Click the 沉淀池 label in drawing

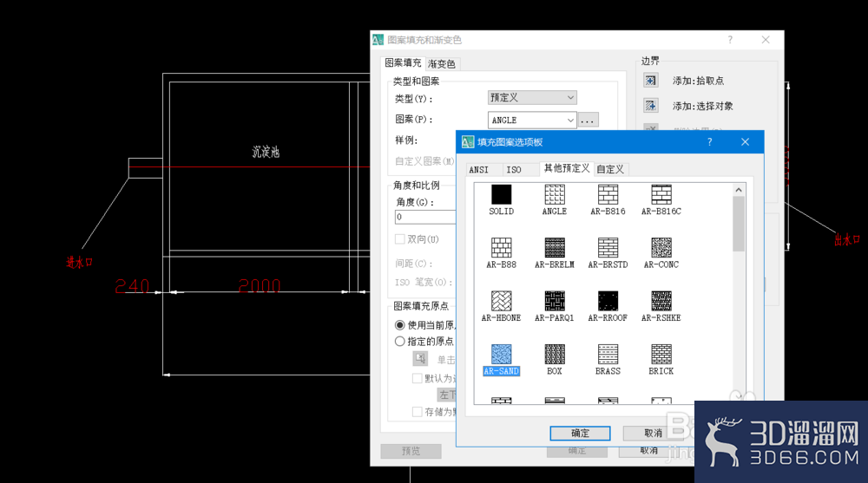(x=266, y=152)
